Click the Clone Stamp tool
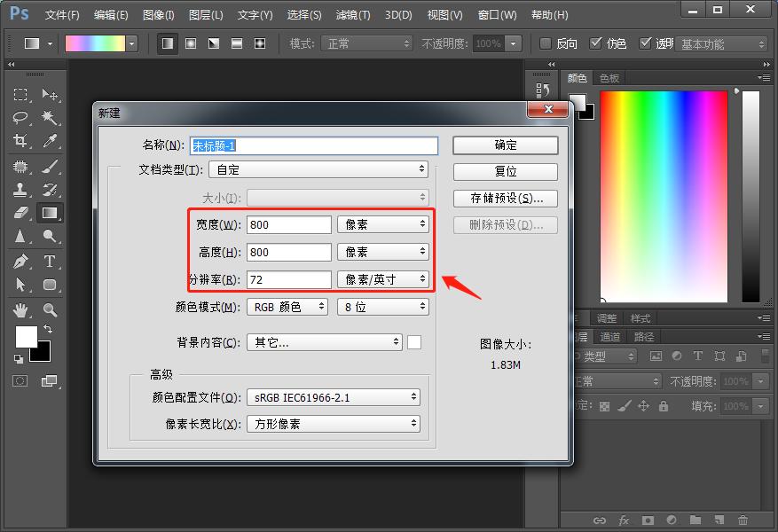This screenshot has width=778, height=532. click(20, 189)
